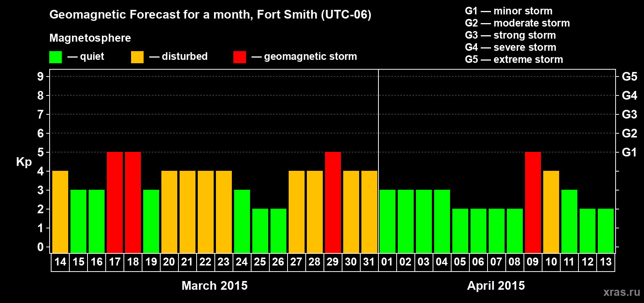Viewport: 644px width, 303px height.
Task: Click the Kp value 9 axis label
Action: tap(40, 77)
